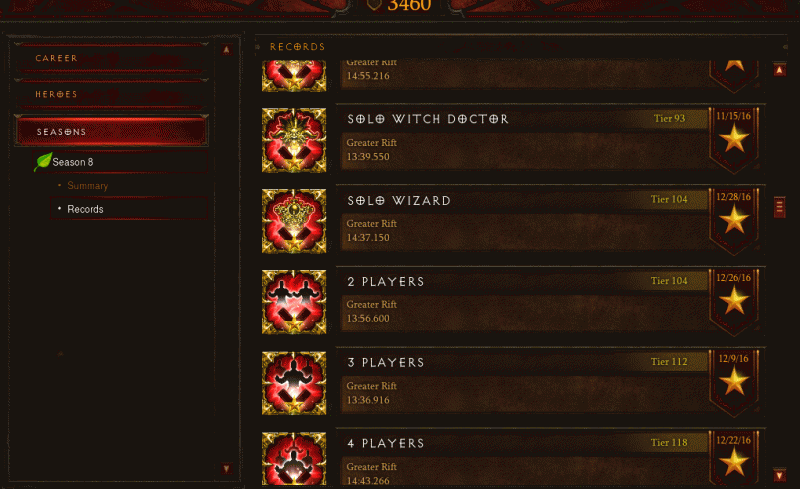Click the left sidebar down arrow

pos(227,469)
